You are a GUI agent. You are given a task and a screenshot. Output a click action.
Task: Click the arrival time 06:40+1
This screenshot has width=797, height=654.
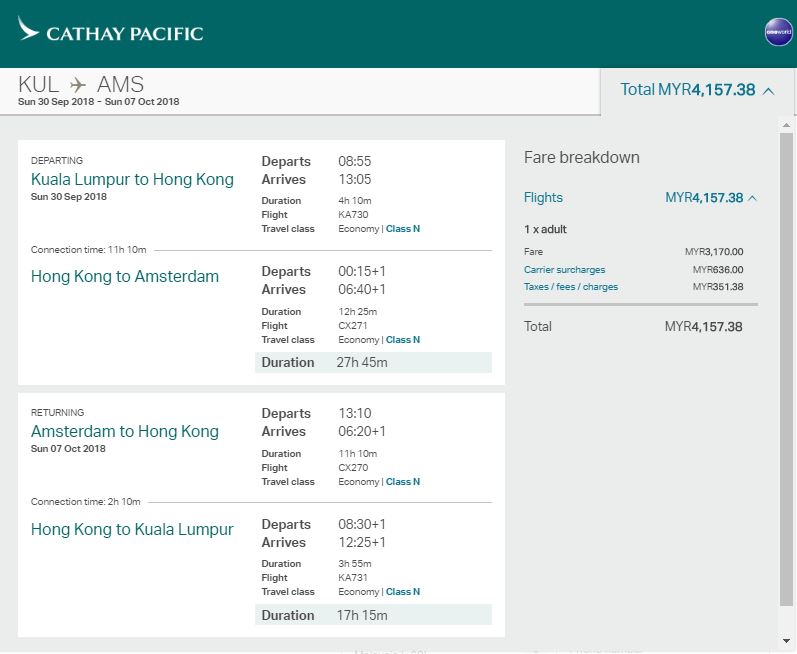pyautogui.click(x=362, y=289)
